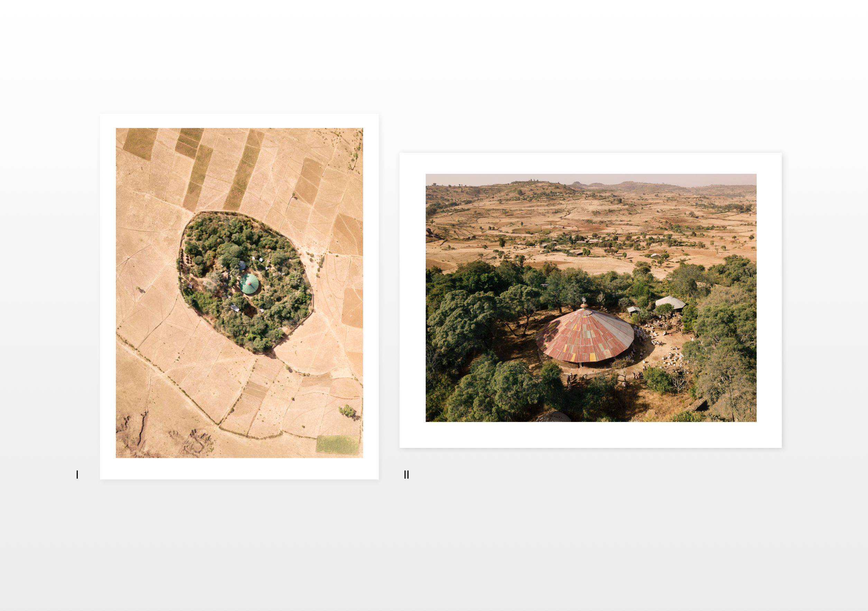Click the white mat border of photo II

tap(591, 434)
